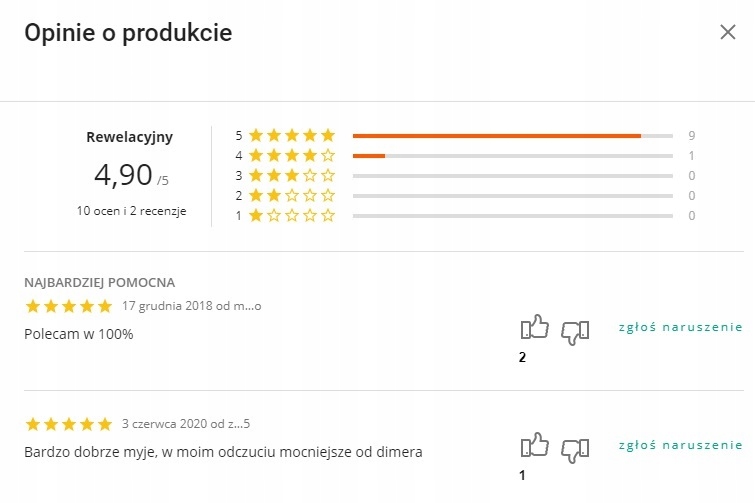
Task: Thumbs up the "Polecam w 100%" review
Action: tap(535, 328)
